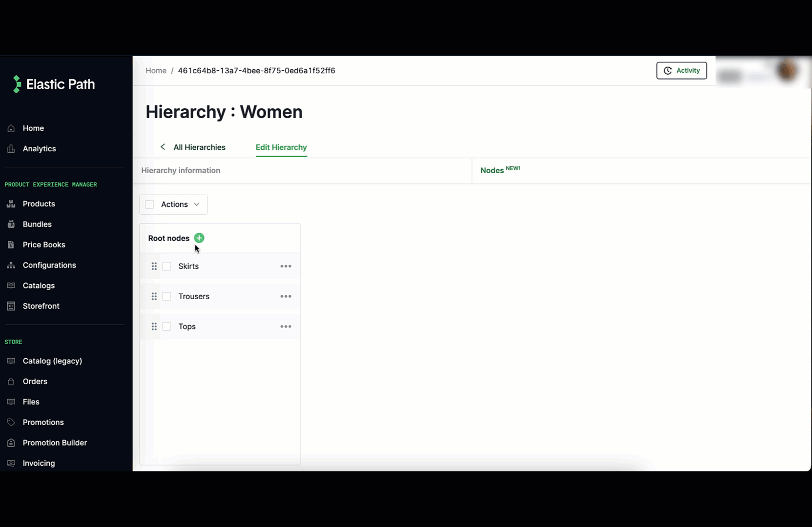Open the Promotions tag icon
This screenshot has height=527, width=812.
tap(11, 422)
